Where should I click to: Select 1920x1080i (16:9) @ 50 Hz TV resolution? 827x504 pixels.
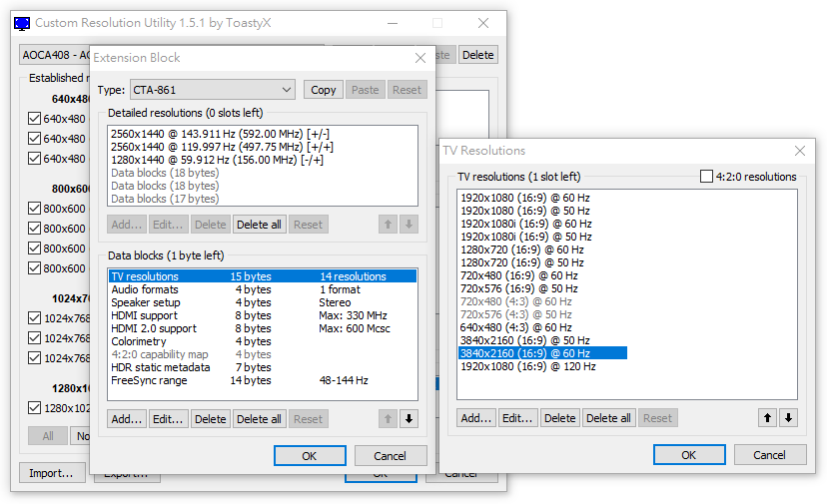526,237
